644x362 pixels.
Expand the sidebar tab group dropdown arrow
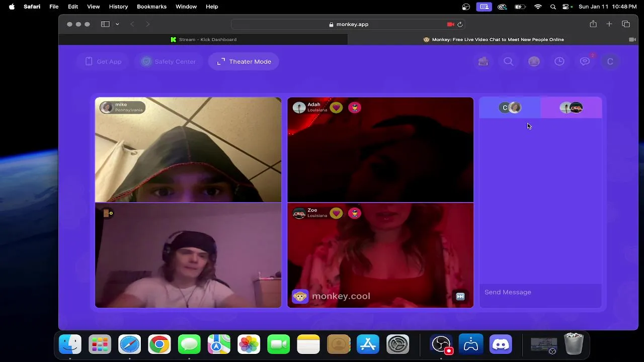[117, 24]
